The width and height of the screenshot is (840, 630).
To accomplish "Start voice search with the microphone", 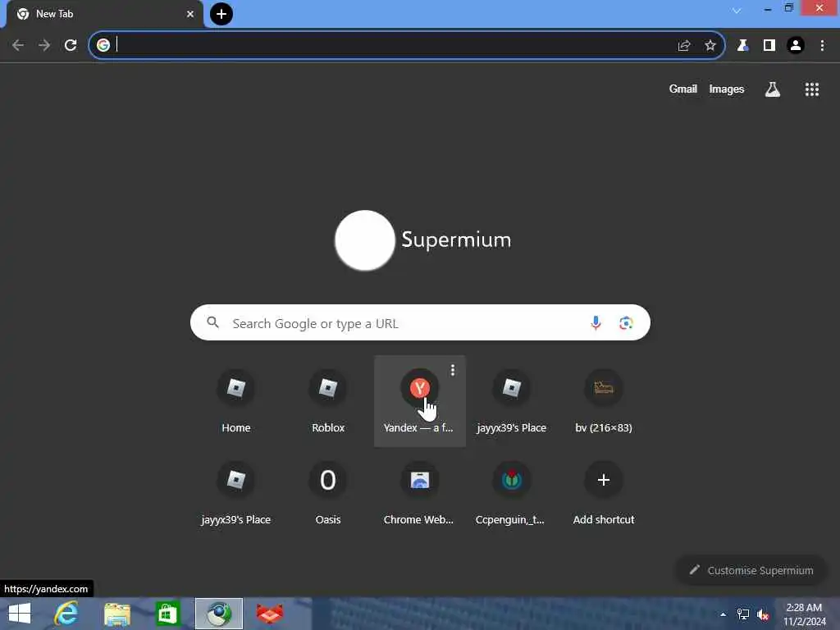I will coord(596,322).
